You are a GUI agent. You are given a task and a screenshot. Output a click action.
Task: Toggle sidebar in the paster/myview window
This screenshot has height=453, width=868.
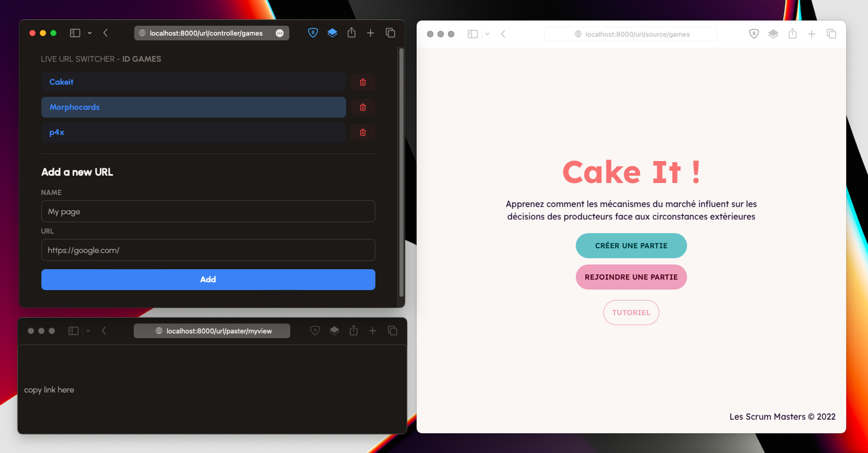click(73, 331)
